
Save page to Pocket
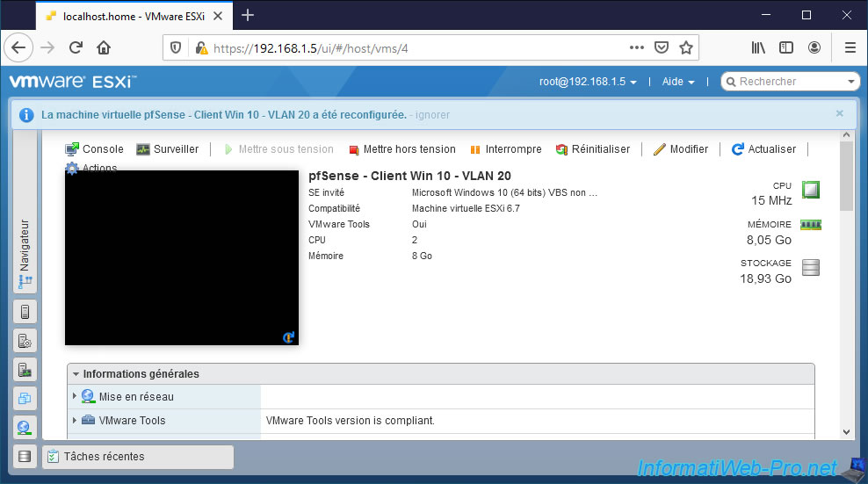click(x=662, y=47)
